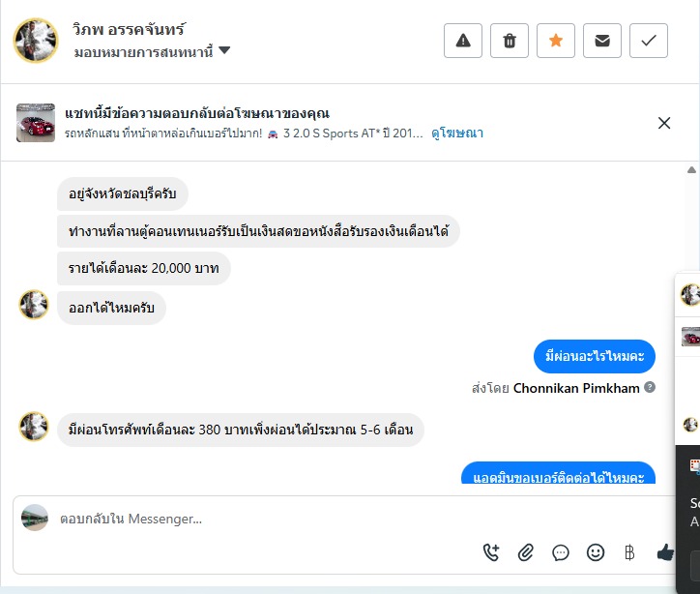Click the info icon beside Chonnikan Pimkham

(x=650, y=387)
